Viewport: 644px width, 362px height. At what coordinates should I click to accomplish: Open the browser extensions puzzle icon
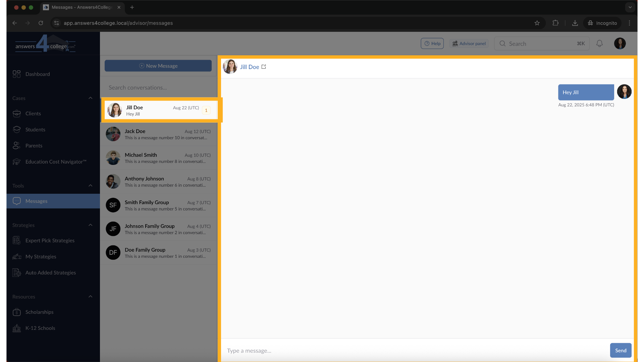click(555, 23)
